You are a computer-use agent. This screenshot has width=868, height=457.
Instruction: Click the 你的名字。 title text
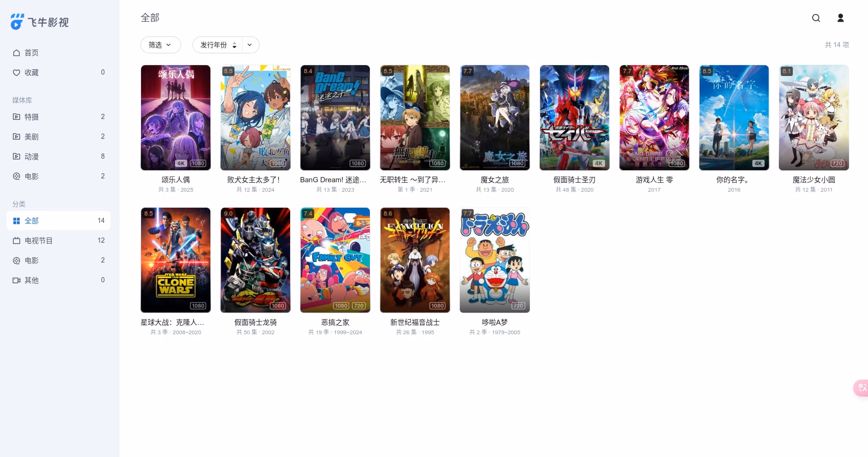click(x=734, y=180)
